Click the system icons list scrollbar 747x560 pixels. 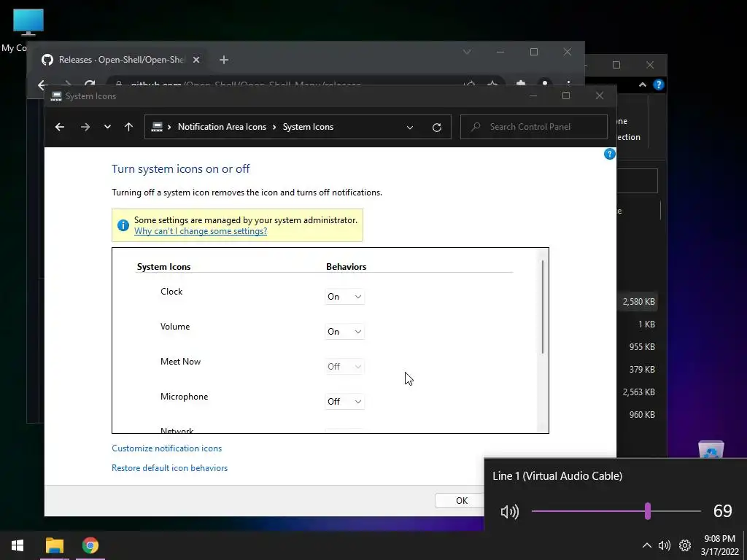click(543, 307)
